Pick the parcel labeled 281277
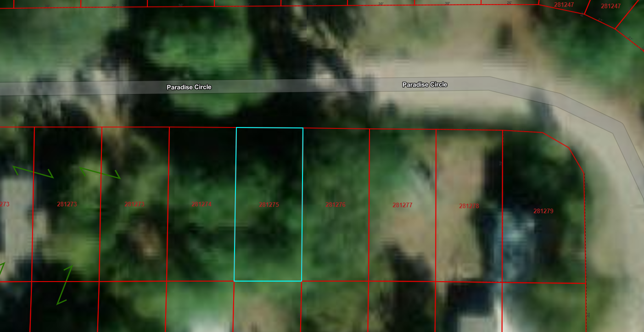Viewport: 644px width, 332px height. (x=402, y=205)
